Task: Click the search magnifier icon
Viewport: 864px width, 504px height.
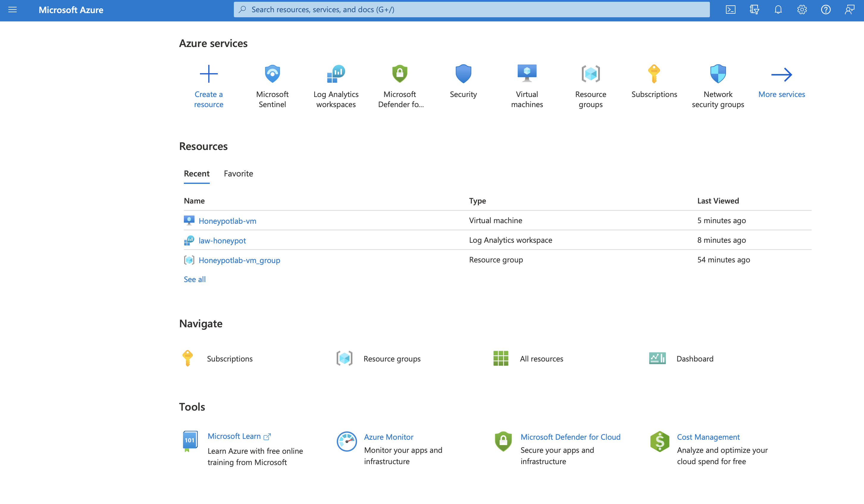Action: (x=242, y=10)
